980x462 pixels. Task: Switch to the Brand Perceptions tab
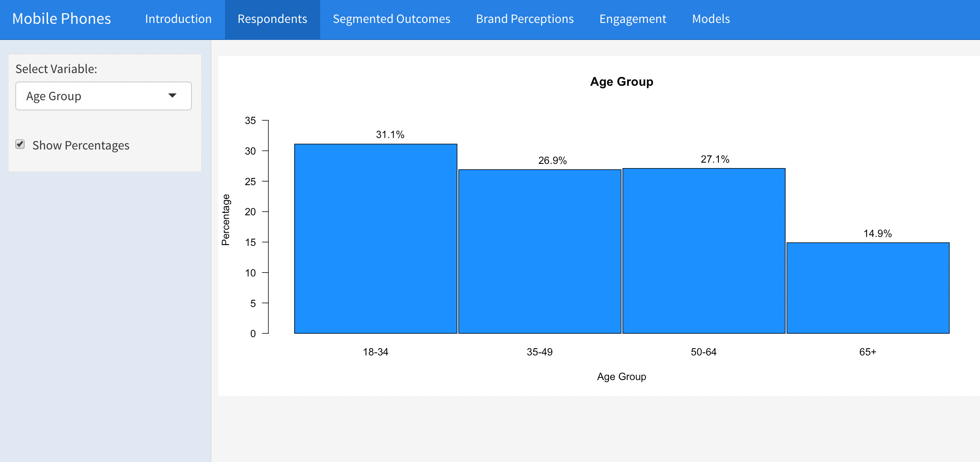[524, 19]
